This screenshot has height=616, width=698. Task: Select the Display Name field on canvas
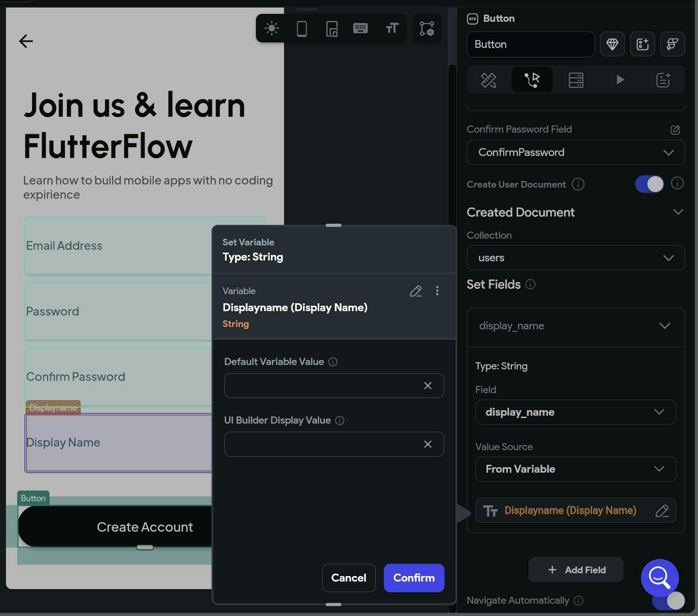(118, 443)
